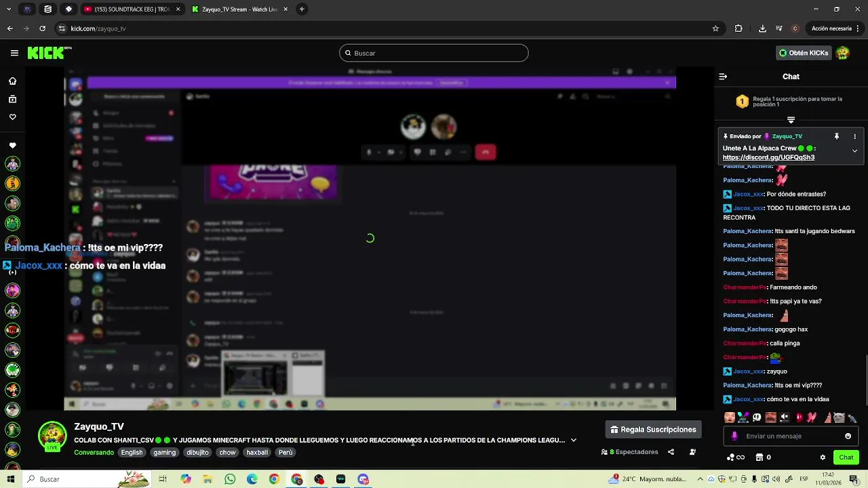Image resolution: width=868 pixels, height=488 pixels.
Task: Go to the KICK home logo
Action: tap(49, 53)
